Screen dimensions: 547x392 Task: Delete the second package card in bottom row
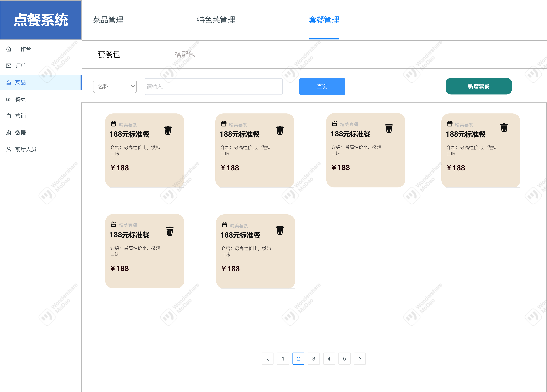coord(280,230)
